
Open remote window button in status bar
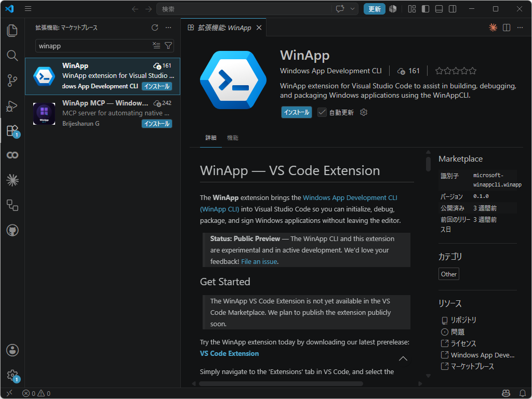click(9, 393)
